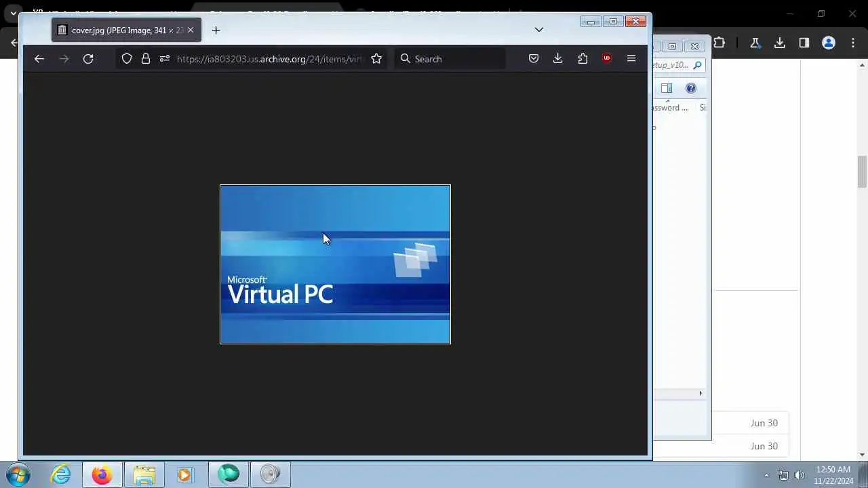Open Chrome extensions puzzle icon

tap(719, 43)
